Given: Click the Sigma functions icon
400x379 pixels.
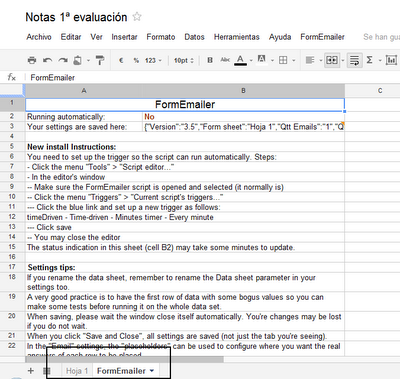Looking at the screenshot, I should [369, 60].
